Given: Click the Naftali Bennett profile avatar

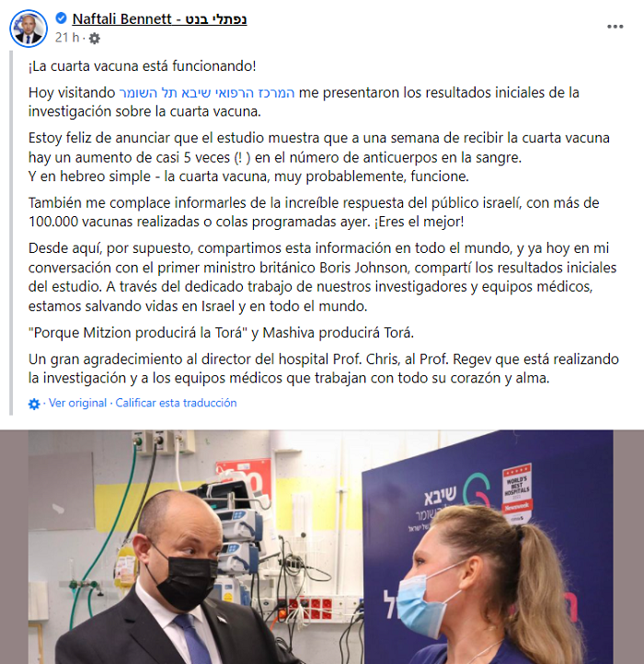Looking at the screenshot, I should pos(29,29).
